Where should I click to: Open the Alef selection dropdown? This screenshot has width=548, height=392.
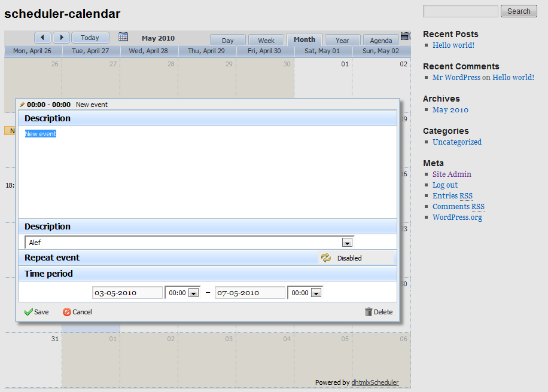click(346, 243)
